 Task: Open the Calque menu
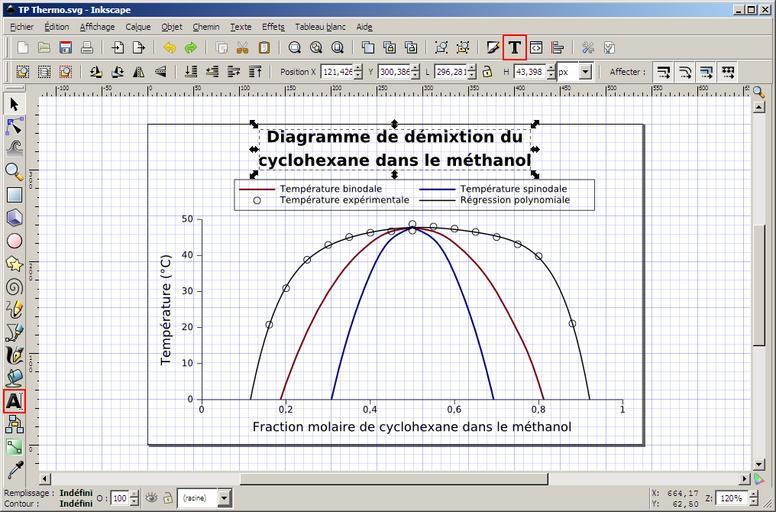point(138,27)
